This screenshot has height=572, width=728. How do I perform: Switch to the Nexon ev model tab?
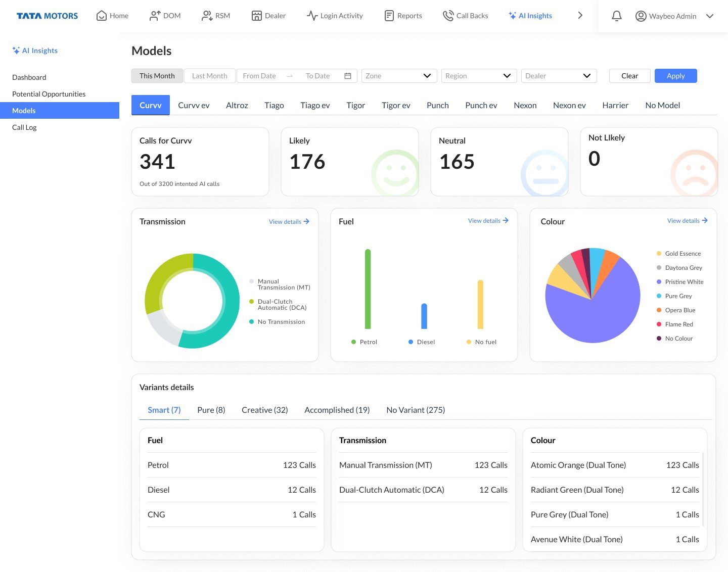pyautogui.click(x=569, y=105)
